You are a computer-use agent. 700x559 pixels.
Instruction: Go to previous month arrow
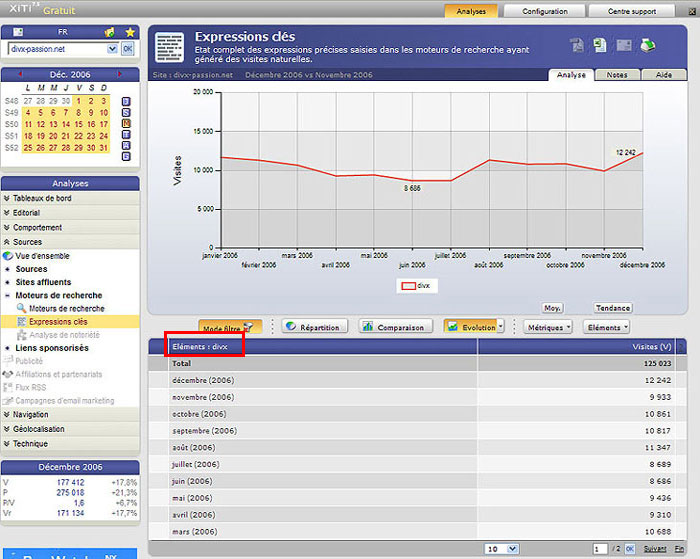21,74
